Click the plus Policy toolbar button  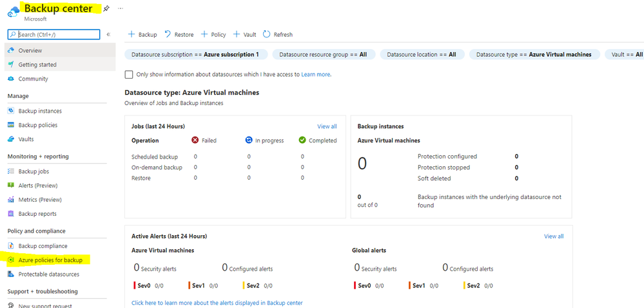pos(213,35)
